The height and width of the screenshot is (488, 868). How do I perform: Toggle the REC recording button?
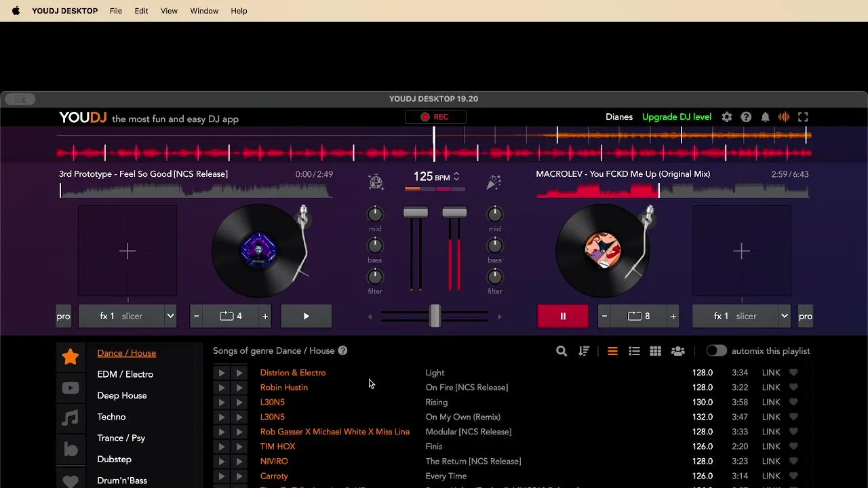(435, 117)
